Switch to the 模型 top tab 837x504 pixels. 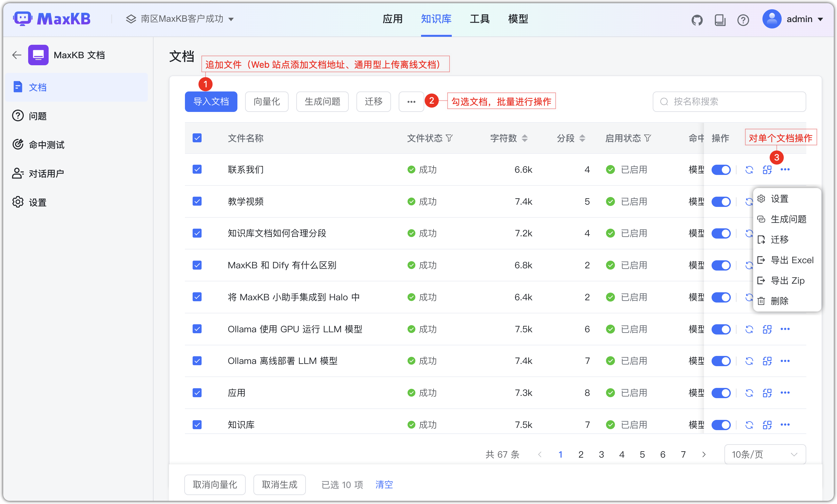(x=518, y=19)
